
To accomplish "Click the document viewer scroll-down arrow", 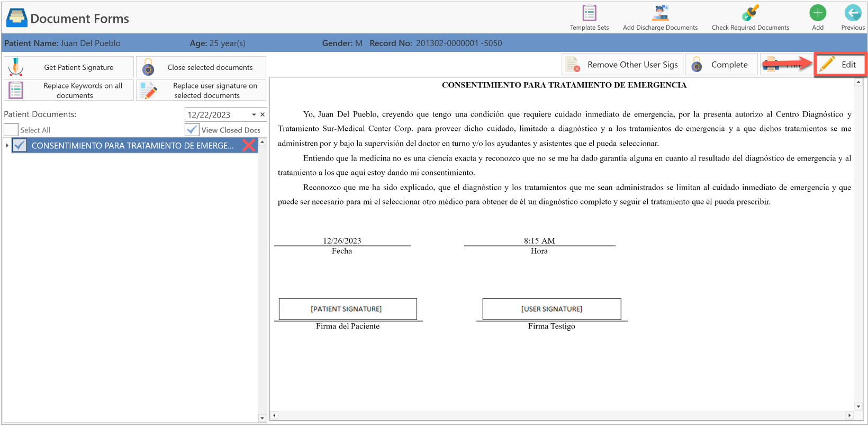I will (x=858, y=406).
